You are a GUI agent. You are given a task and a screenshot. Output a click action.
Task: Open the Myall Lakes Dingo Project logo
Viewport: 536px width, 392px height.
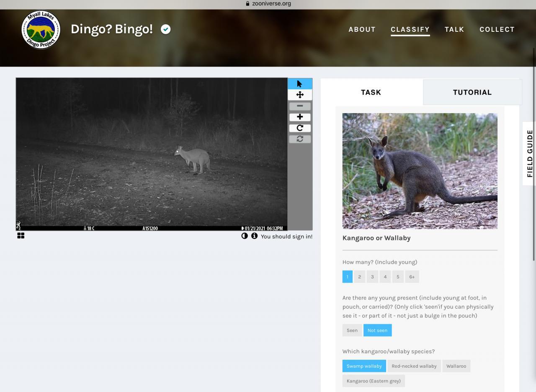tap(41, 29)
